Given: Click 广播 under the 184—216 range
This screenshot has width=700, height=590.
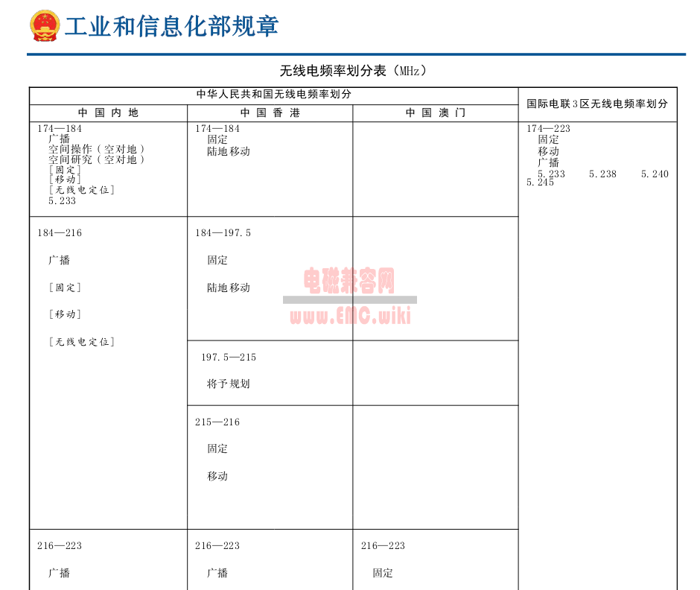Looking at the screenshot, I should point(59,261).
